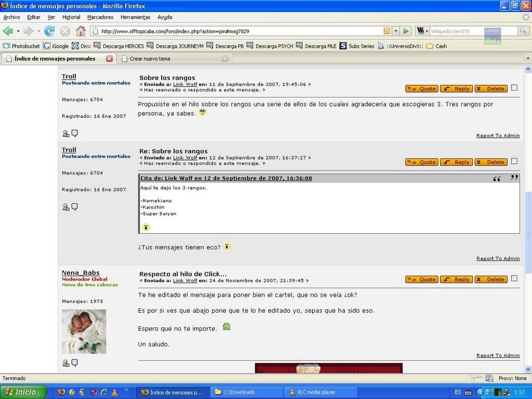This screenshot has height=399, width=532.
Task: Expand the address bar URL history dropdown
Action: (x=395, y=31)
